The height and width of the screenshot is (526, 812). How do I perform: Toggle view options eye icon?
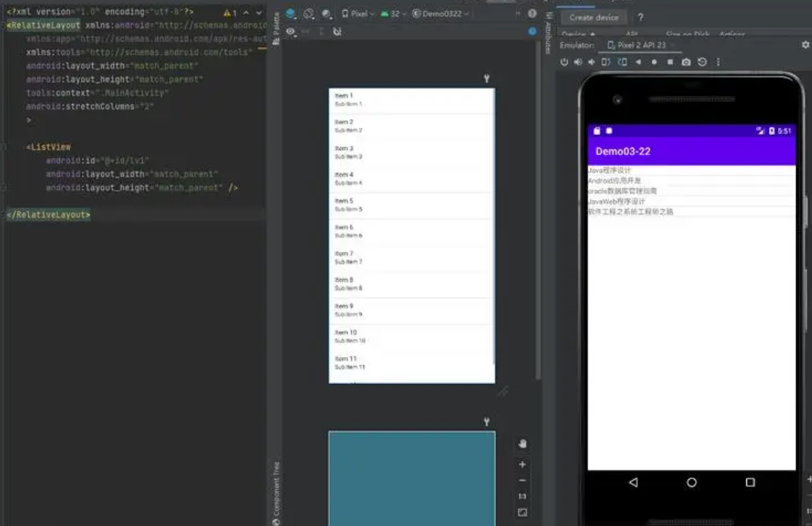291,32
